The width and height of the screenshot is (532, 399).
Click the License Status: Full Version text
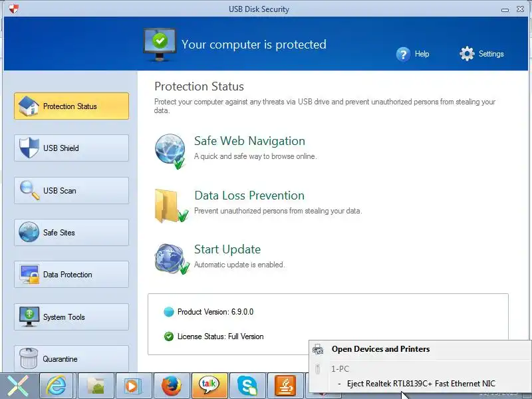point(221,336)
